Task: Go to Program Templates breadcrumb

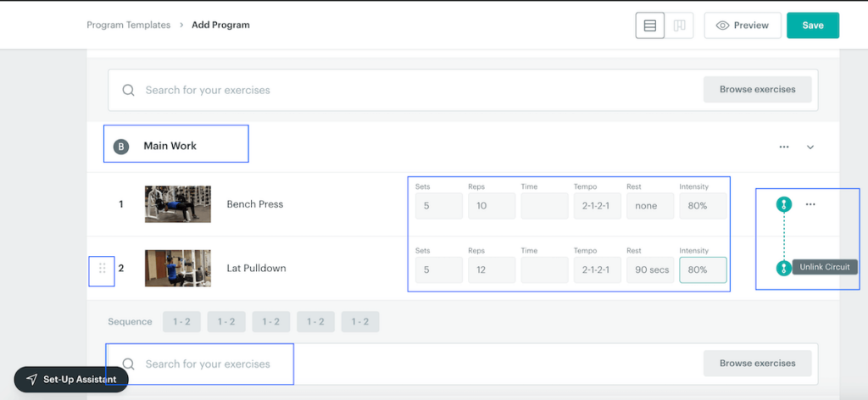Action: 128,25
